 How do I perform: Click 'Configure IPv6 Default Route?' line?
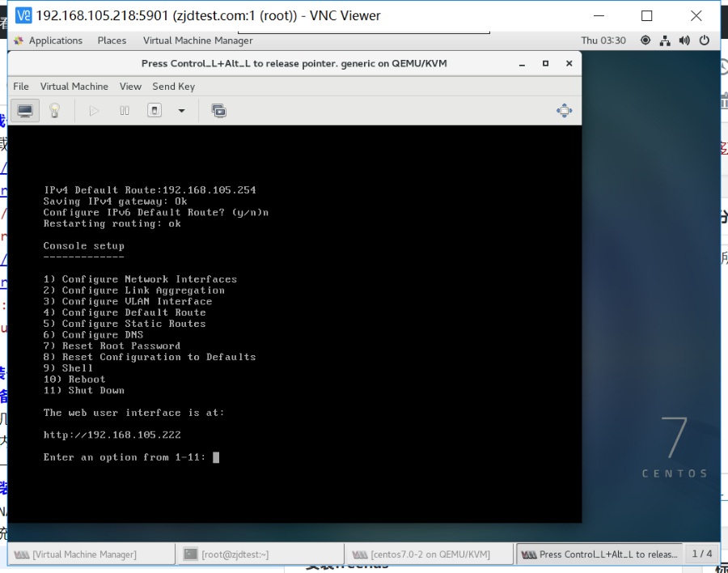point(156,212)
